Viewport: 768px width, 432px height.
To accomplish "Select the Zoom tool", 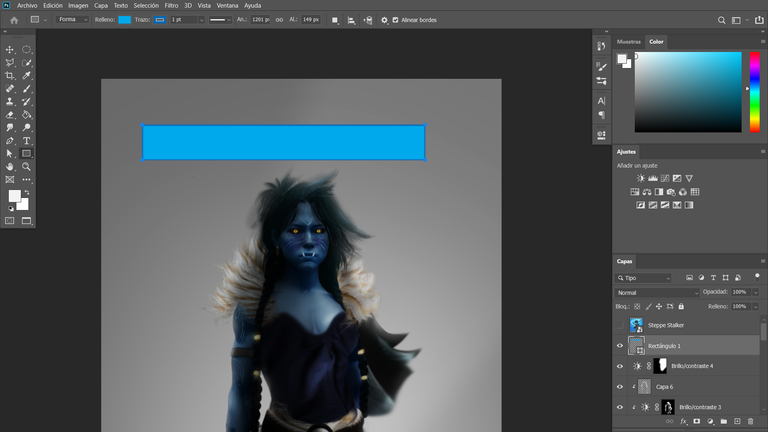I will [26, 167].
